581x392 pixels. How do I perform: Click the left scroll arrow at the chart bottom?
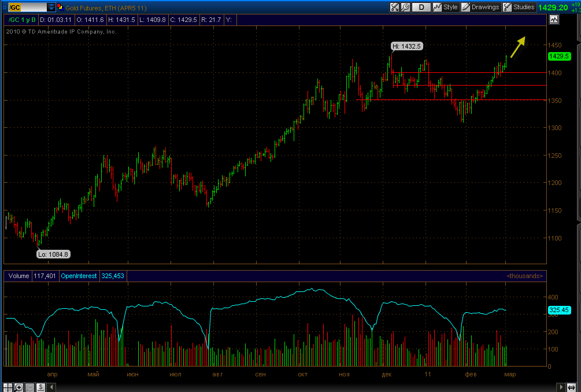(51, 387)
